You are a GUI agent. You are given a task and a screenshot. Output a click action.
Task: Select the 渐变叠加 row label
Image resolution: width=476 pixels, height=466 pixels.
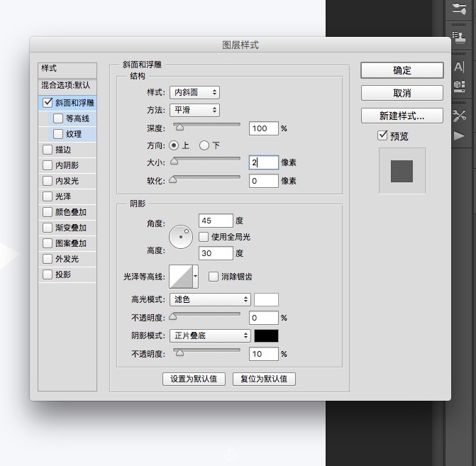coord(71,228)
